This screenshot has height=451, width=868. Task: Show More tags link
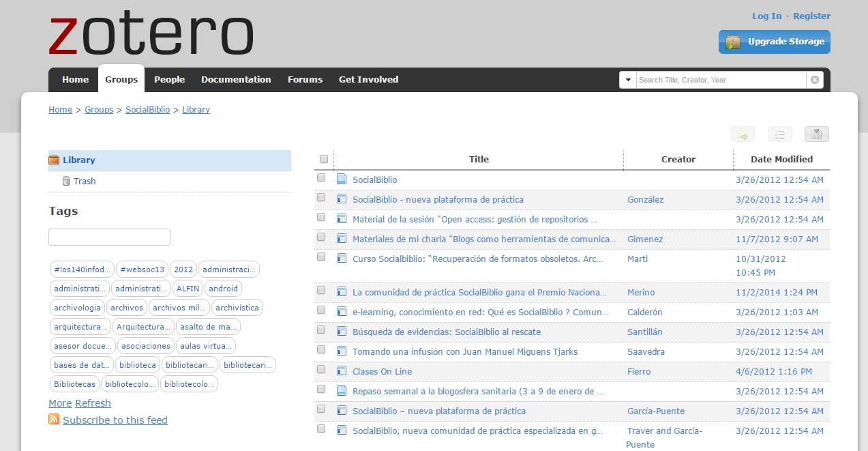click(60, 403)
